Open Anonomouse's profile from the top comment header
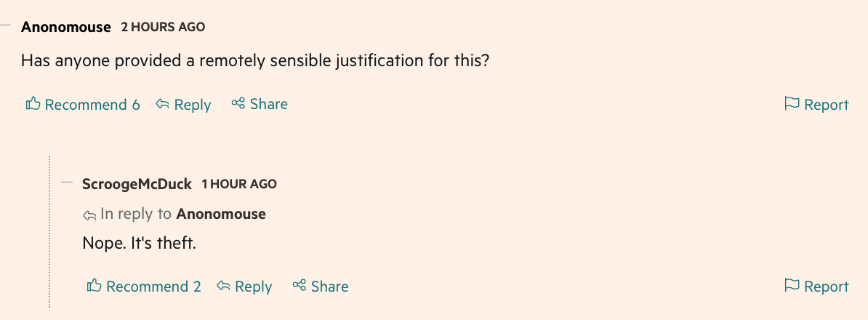The width and height of the screenshot is (868, 320). pyautogui.click(x=65, y=27)
